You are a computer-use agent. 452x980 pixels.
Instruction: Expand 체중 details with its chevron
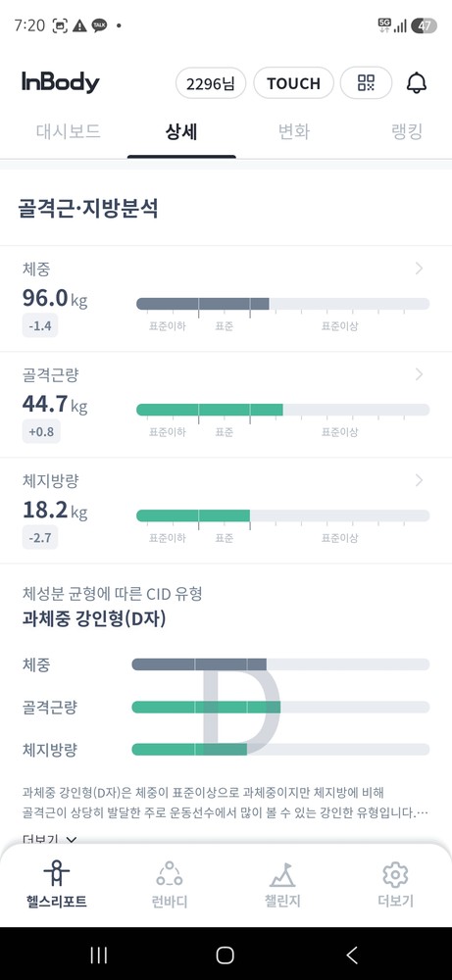(x=419, y=269)
